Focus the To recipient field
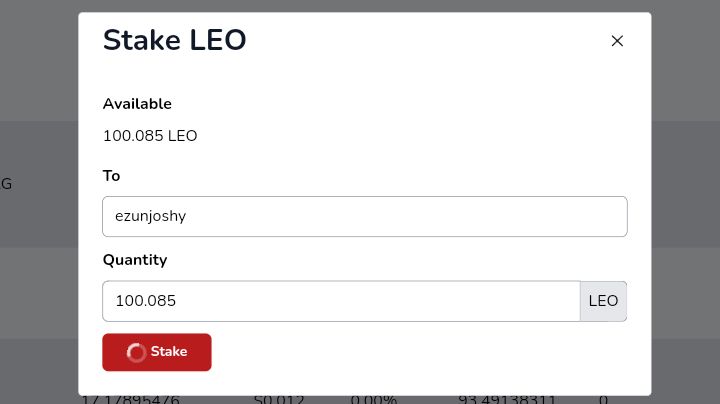Image resolution: width=720 pixels, height=404 pixels. pos(365,216)
